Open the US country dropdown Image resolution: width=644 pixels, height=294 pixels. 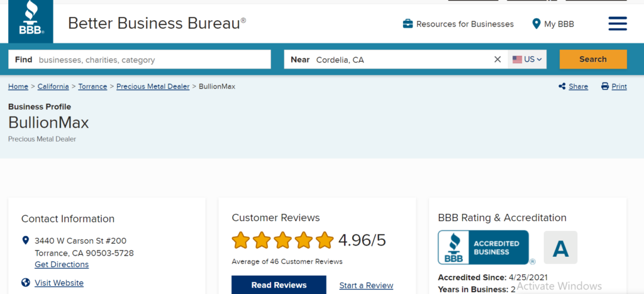528,59
